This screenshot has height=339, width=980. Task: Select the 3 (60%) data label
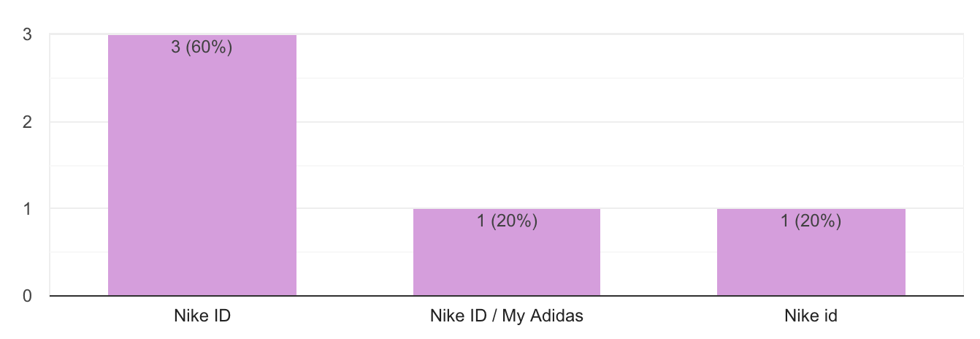pyautogui.click(x=202, y=49)
